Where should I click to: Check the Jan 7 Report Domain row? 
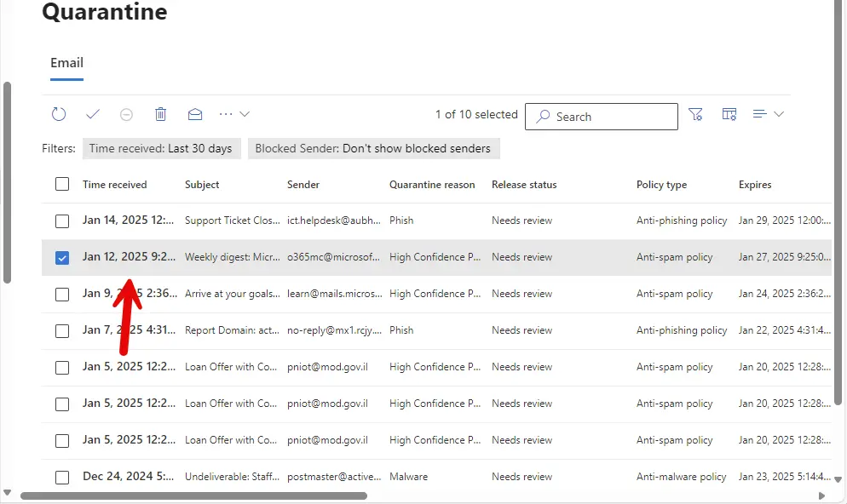click(62, 331)
